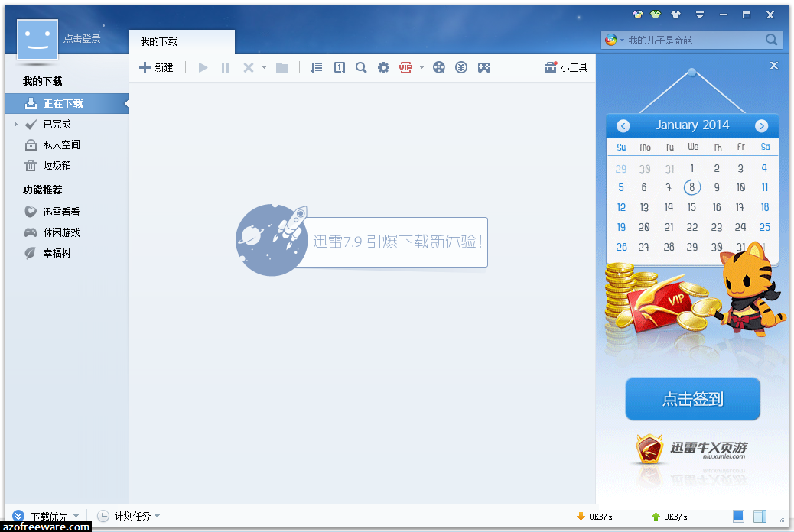Click 点击登录 to log in
The image size is (794, 532).
(x=82, y=38)
